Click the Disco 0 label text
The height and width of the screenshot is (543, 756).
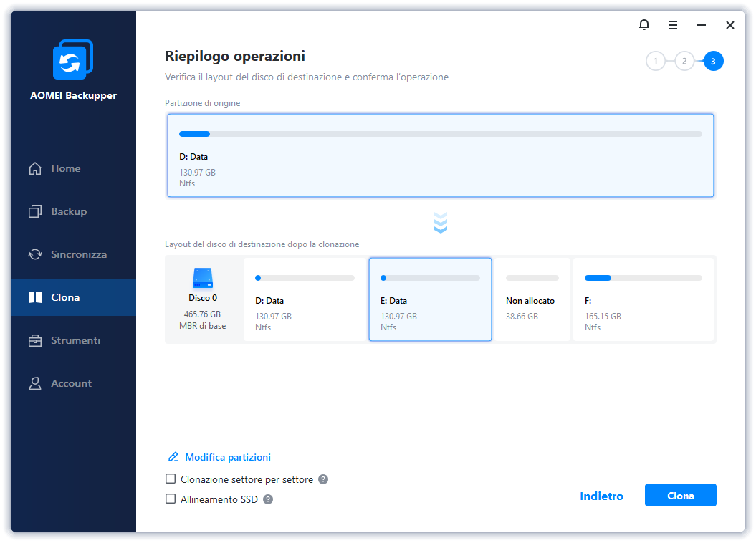click(203, 298)
